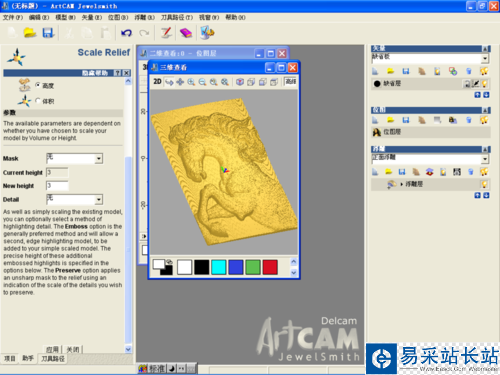This screenshot has width=500, height=375.
Task: Switch the 3D view to 2D
Action: coord(157,82)
